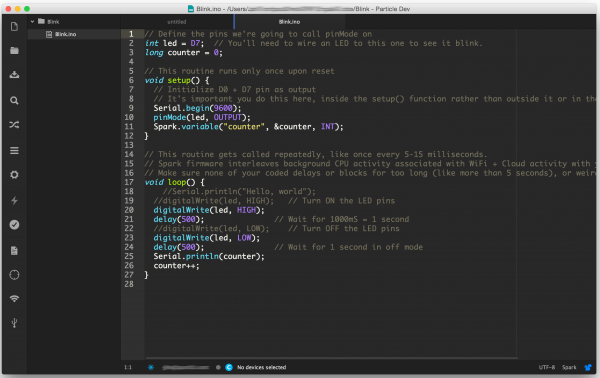Image resolution: width=600 pixels, height=378 pixels.
Task: Click the Spark.variable line 11
Action: tap(248, 127)
